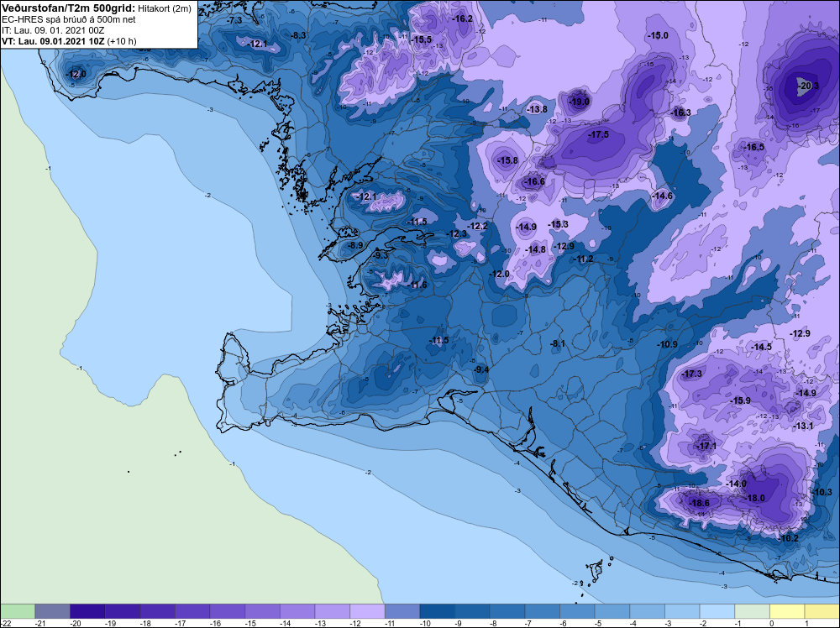The width and height of the screenshot is (840, 628).
Task: Click the light green legend swatch above -22
Action: 18,611
